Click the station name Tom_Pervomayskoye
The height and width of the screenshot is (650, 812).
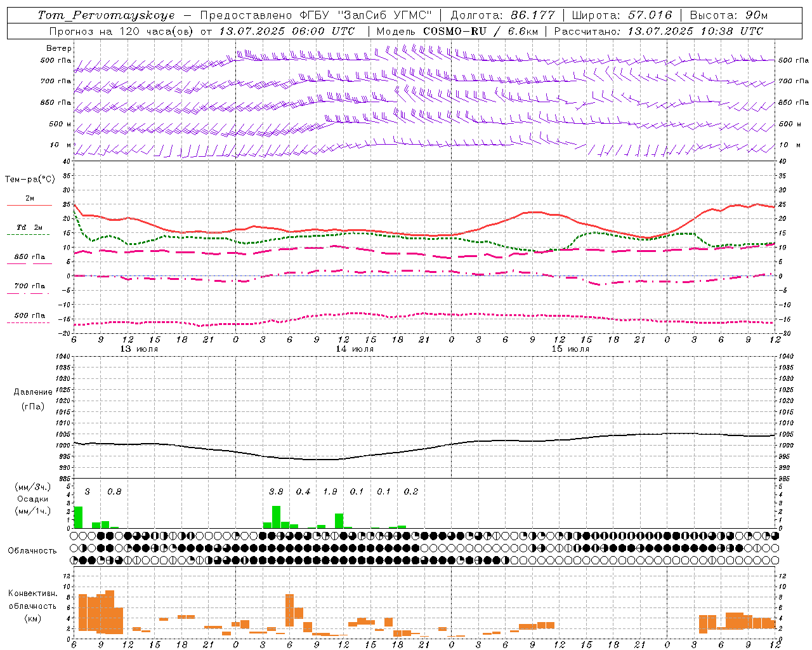click(x=106, y=15)
